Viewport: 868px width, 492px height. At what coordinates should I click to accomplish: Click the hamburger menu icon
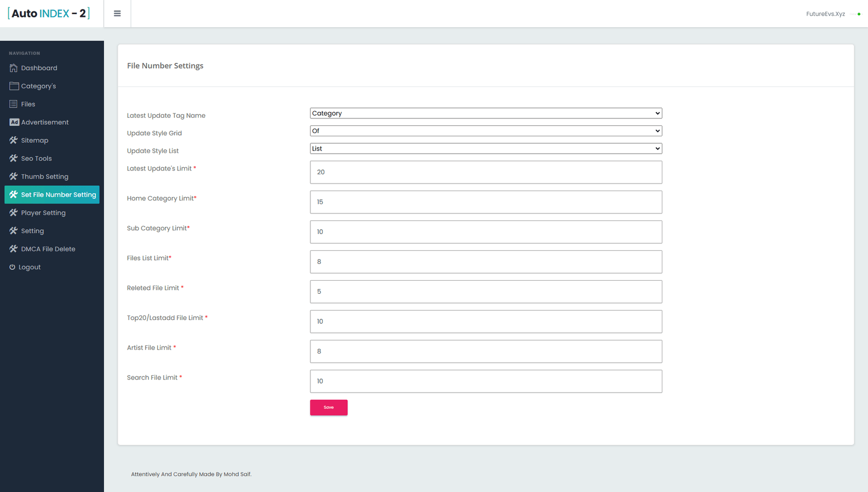click(117, 14)
